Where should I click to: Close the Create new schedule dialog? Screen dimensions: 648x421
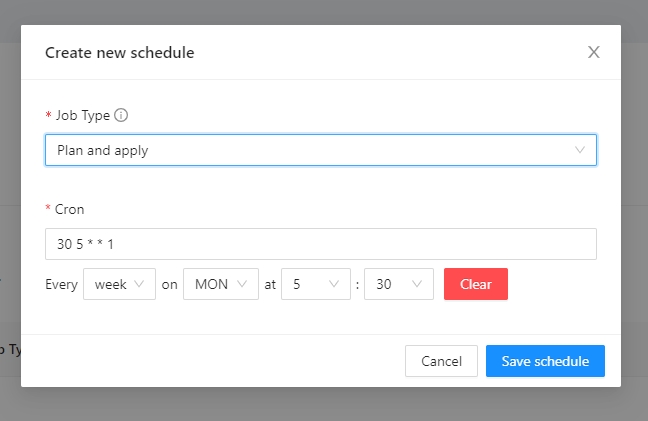(593, 52)
